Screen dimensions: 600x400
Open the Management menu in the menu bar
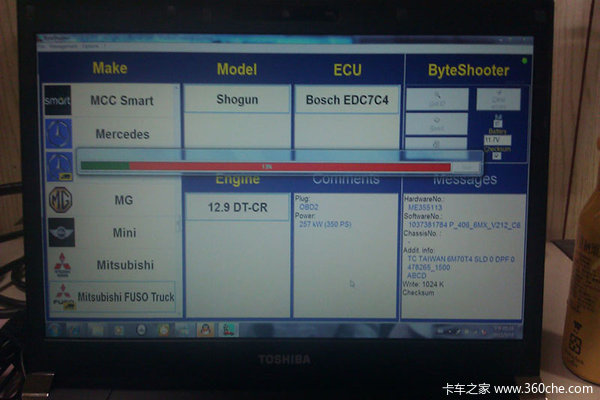point(63,46)
